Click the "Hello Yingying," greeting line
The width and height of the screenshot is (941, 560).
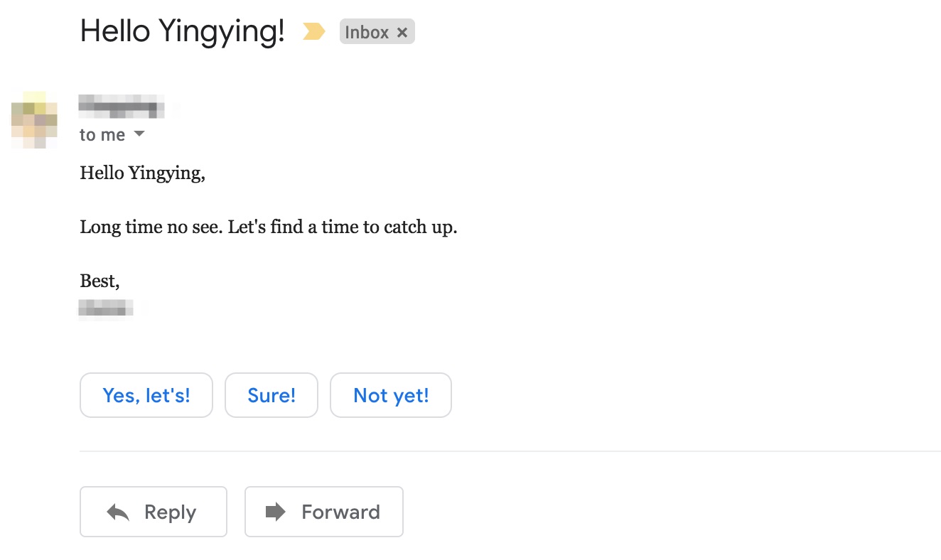click(x=142, y=173)
